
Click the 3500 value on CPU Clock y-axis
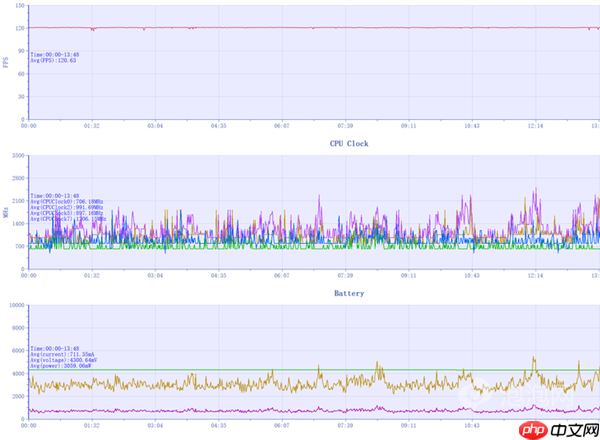click(x=18, y=155)
